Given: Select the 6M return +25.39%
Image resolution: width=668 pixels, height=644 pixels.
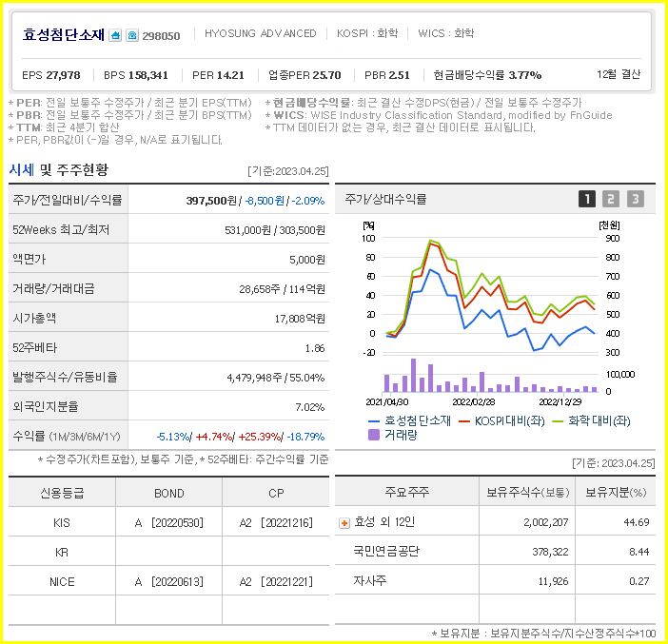Looking at the screenshot, I should click(260, 437).
